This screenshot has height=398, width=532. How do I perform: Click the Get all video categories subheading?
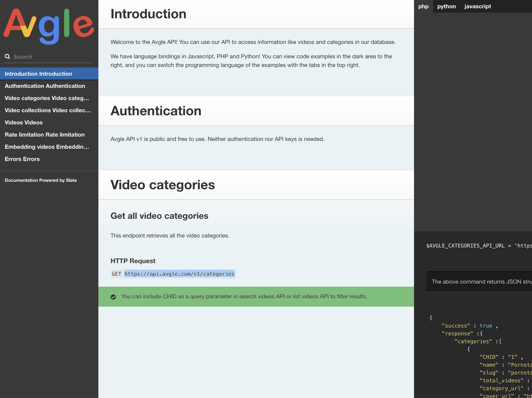click(159, 216)
